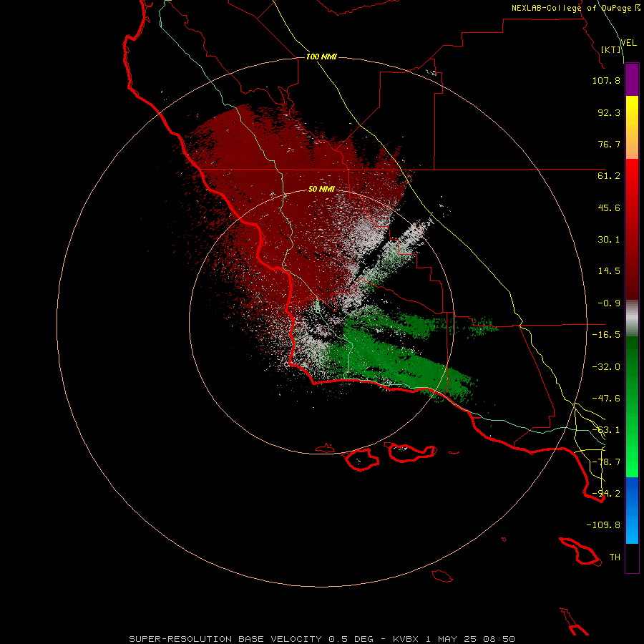The height and width of the screenshot is (644, 644).
Task: Select the 76.7 velocity scale value
Action: [x=609, y=144]
